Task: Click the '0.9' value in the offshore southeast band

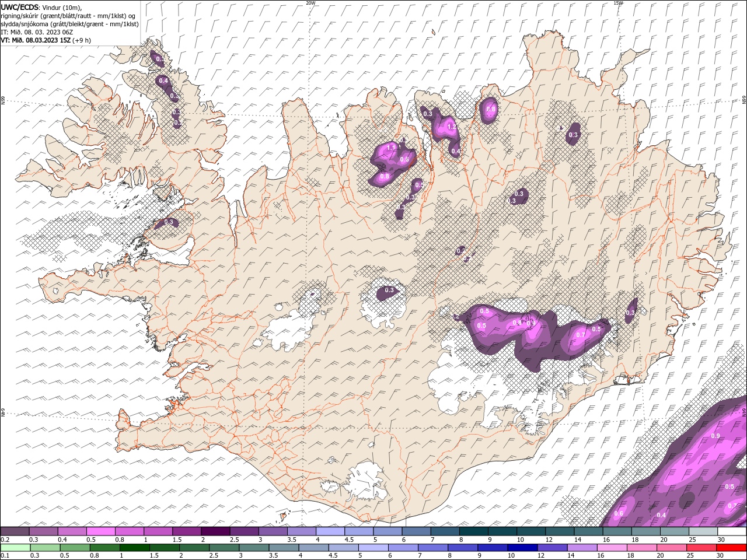Action: pyautogui.click(x=715, y=436)
